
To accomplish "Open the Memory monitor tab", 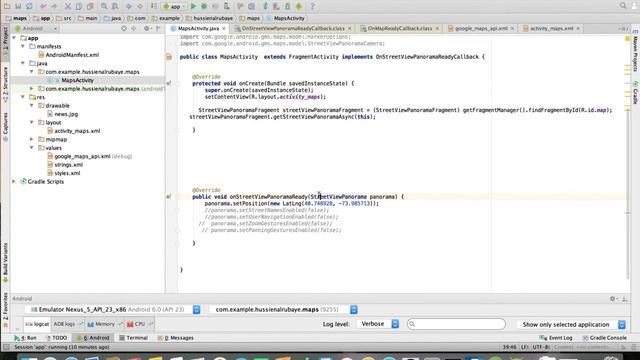I will pyautogui.click(x=104, y=324).
